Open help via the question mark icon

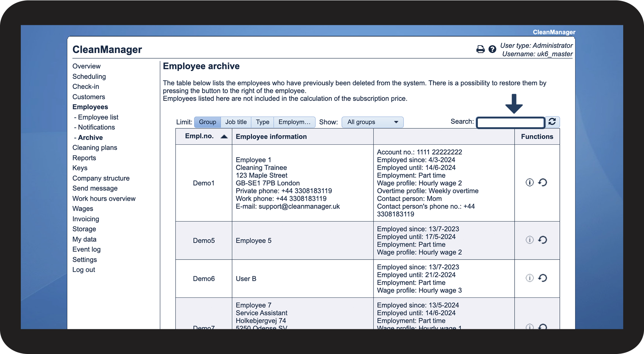(492, 49)
